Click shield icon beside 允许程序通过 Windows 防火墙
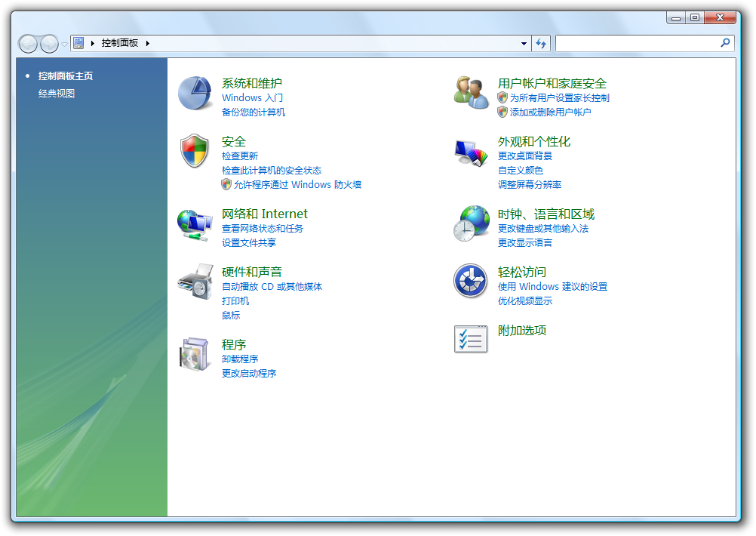Viewport: 756px width, 536px height. click(x=226, y=184)
